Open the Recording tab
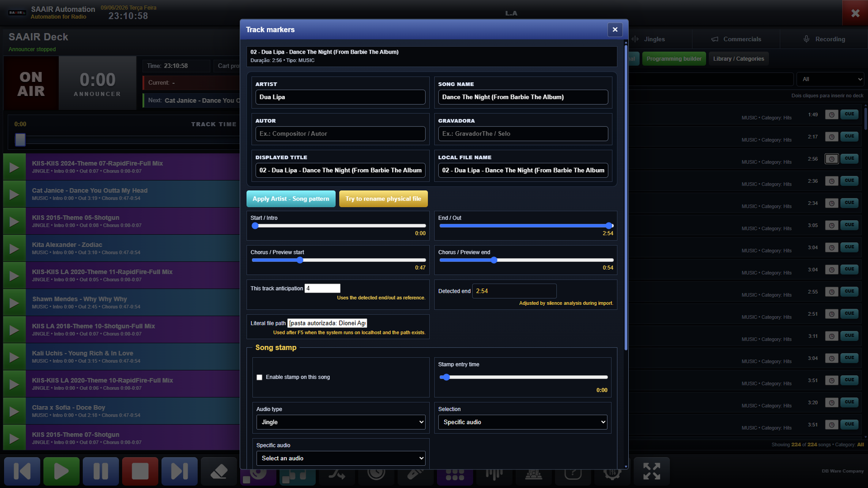The width and height of the screenshot is (868, 488). tap(824, 39)
